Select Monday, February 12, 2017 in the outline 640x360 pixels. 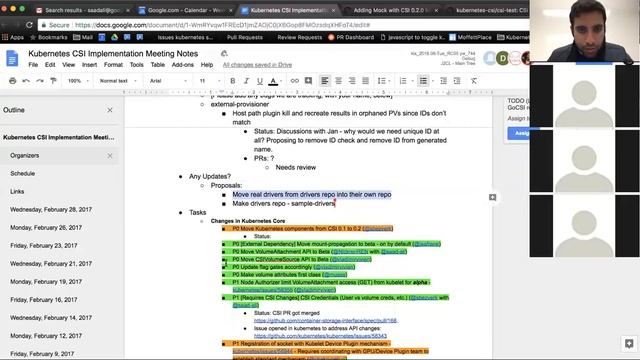point(46,336)
